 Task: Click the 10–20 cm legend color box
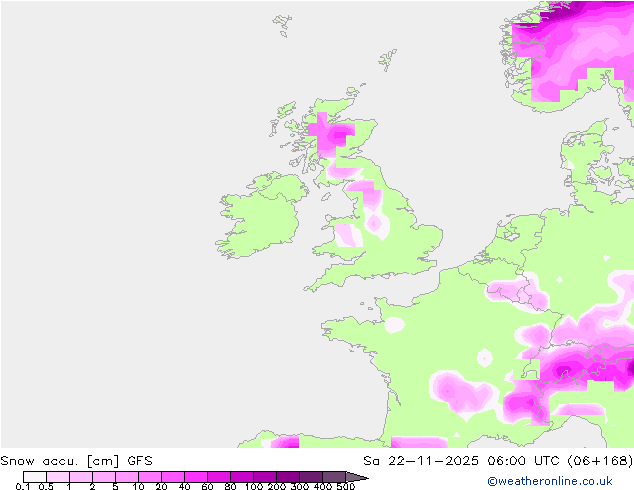click(x=150, y=477)
